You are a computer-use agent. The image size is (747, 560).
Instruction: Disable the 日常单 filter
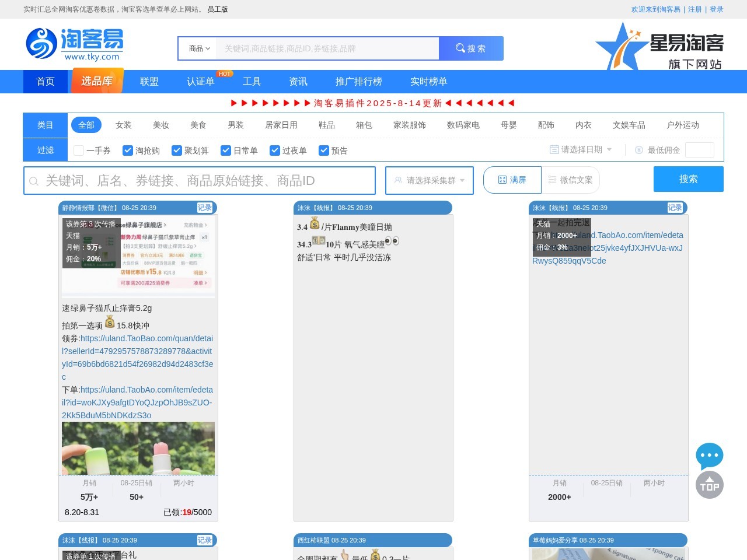226,150
